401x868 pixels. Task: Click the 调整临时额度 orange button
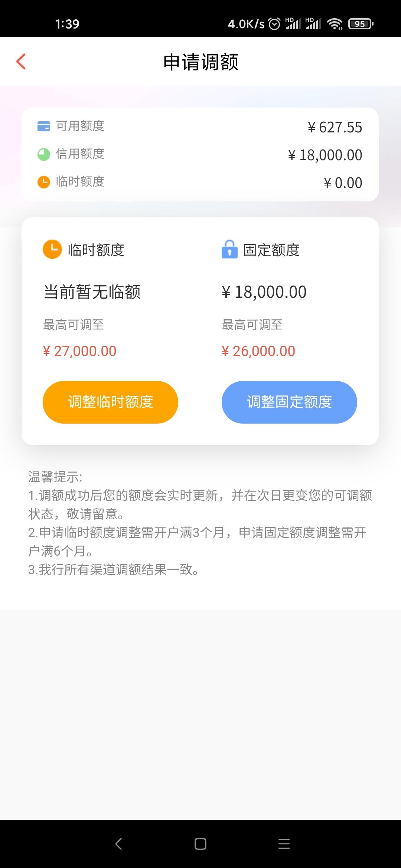pos(110,402)
